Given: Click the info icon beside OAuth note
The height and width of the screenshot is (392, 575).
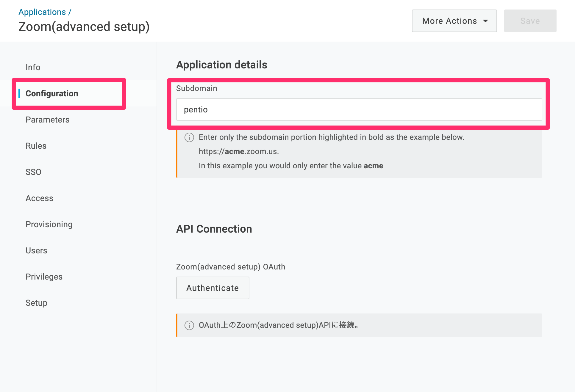Looking at the screenshot, I should (189, 325).
